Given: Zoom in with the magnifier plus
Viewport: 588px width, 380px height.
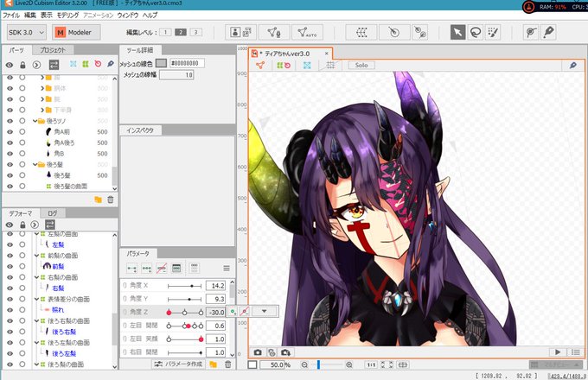Looking at the screenshot, I should pyautogui.click(x=349, y=364).
